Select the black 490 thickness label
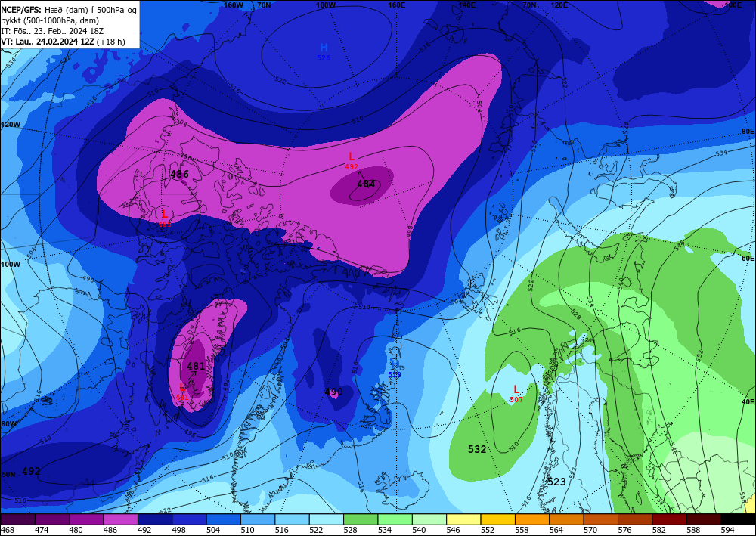This screenshot has width=756, height=536. (x=333, y=392)
